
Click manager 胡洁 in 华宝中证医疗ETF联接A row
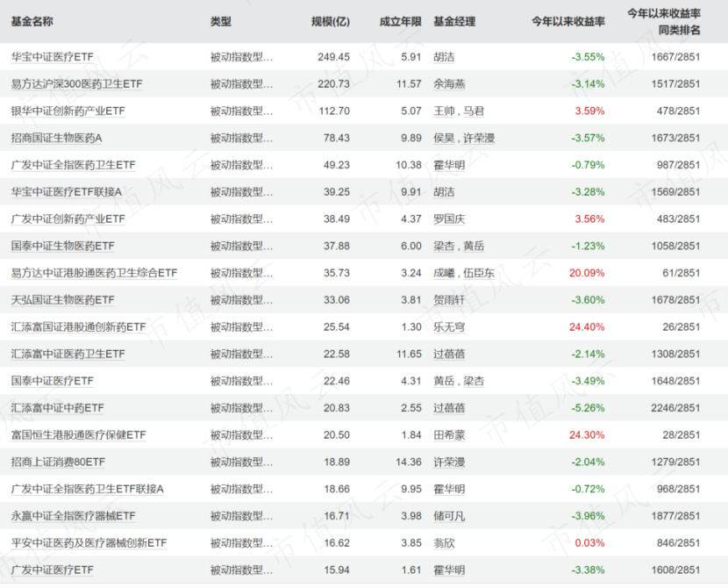tap(444, 192)
